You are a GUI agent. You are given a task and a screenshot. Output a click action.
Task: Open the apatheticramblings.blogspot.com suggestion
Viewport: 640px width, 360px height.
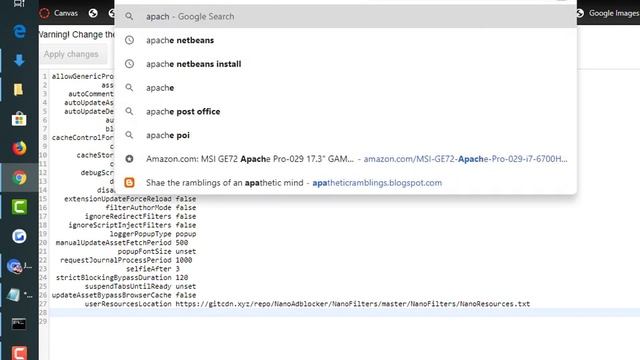[346, 182]
